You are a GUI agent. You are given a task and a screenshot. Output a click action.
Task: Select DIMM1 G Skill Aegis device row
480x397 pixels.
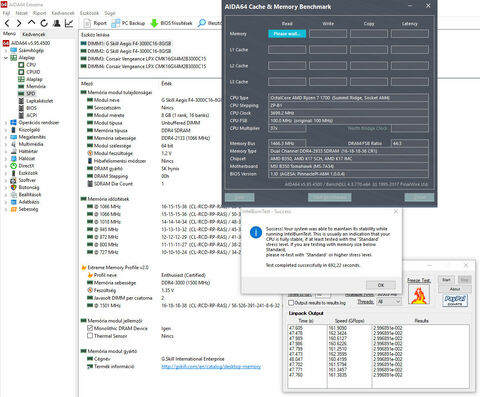126,43
